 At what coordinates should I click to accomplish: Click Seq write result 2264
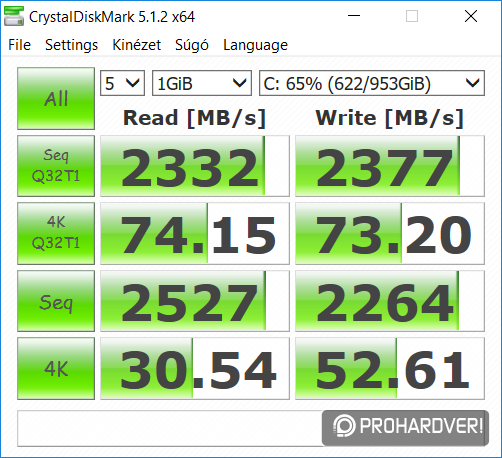(x=390, y=301)
